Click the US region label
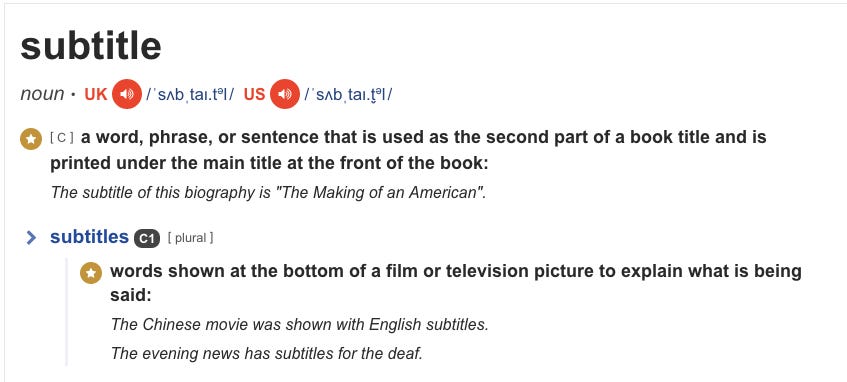 [x=254, y=94]
